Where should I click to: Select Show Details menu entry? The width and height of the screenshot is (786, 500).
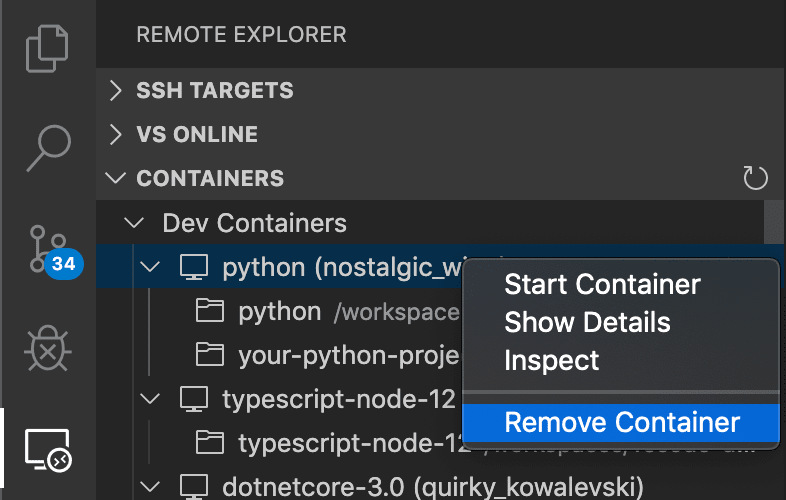[587, 322]
